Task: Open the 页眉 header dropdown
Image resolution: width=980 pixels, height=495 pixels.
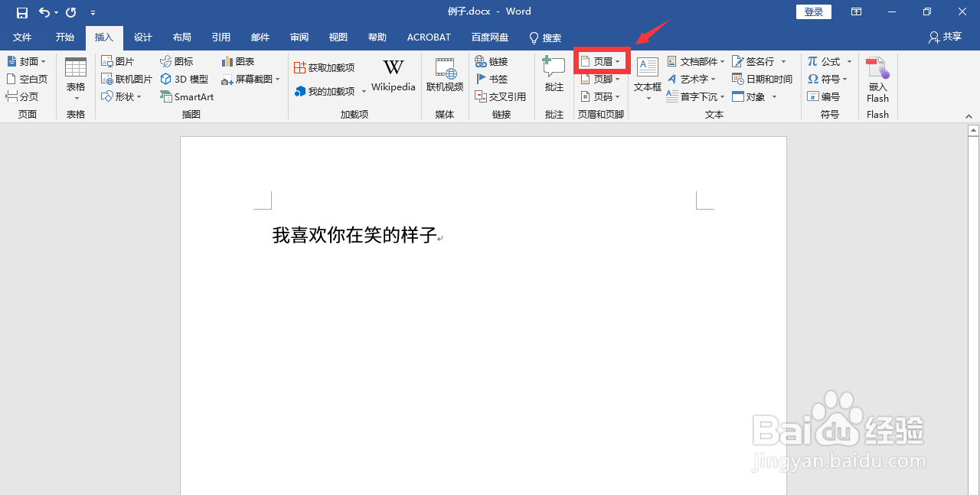Action: coord(601,61)
